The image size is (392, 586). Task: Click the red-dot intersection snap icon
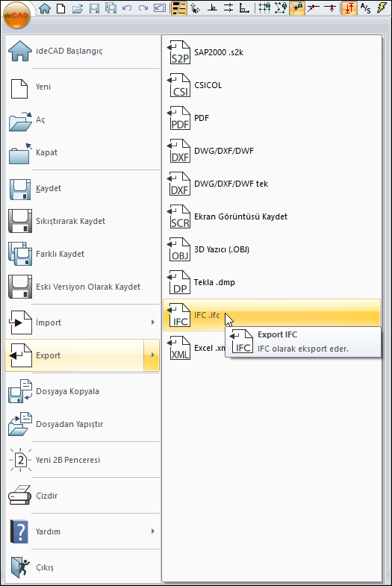pyautogui.click(x=329, y=8)
